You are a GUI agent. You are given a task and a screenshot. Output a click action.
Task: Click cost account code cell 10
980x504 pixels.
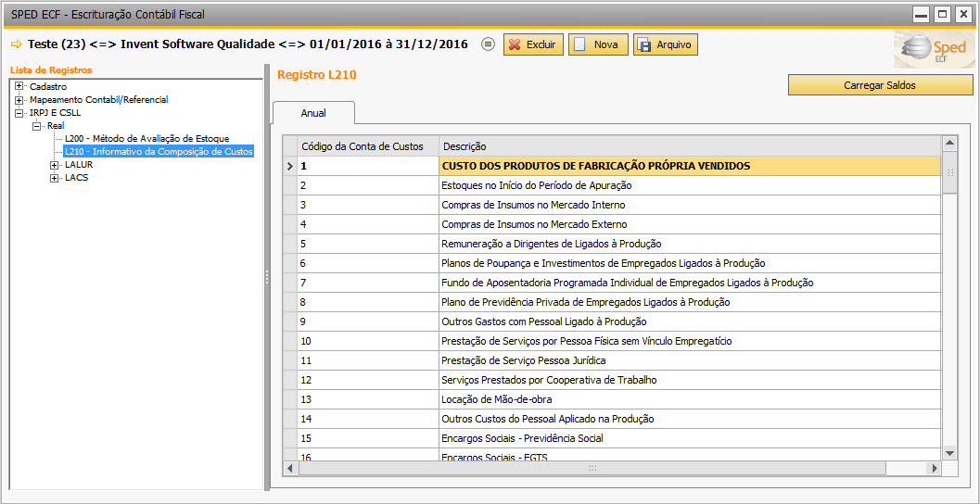point(367,341)
